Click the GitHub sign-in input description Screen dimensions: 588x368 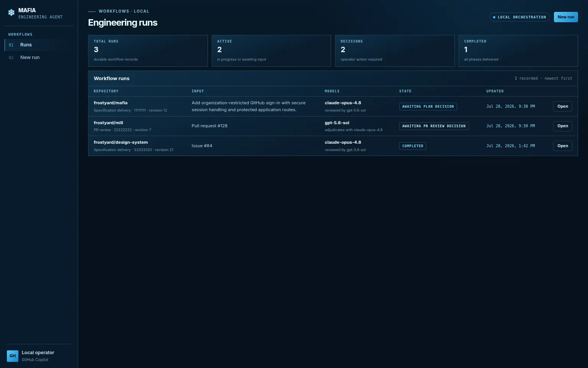click(x=248, y=106)
